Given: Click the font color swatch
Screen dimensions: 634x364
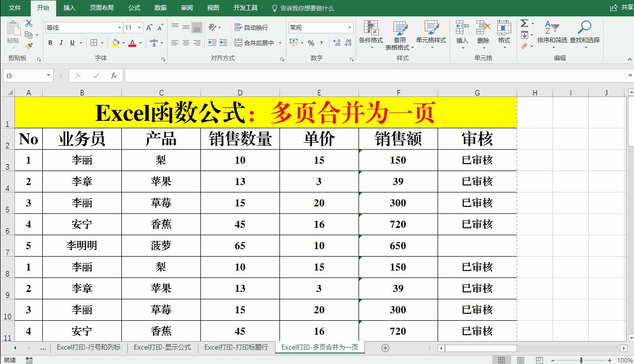Looking at the screenshot, I should click(x=133, y=44).
